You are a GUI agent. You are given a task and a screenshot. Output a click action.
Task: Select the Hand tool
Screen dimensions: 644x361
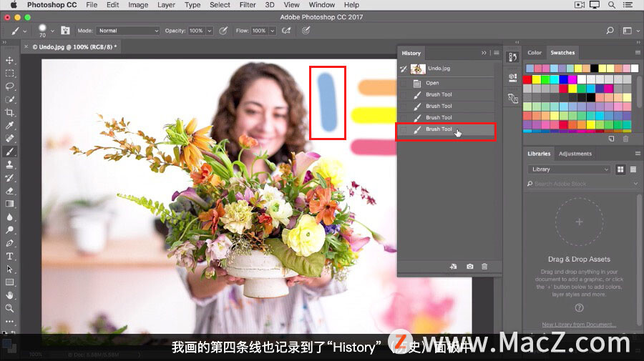click(x=9, y=295)
